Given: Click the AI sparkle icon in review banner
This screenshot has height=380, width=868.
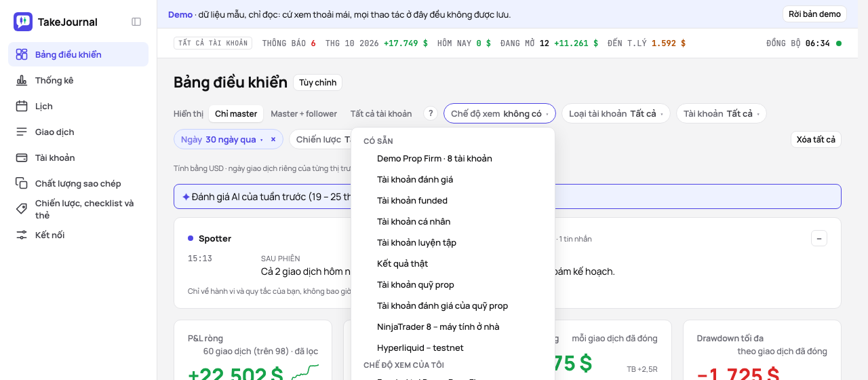Looking at the screenshot, I should [x=186, y=197].
